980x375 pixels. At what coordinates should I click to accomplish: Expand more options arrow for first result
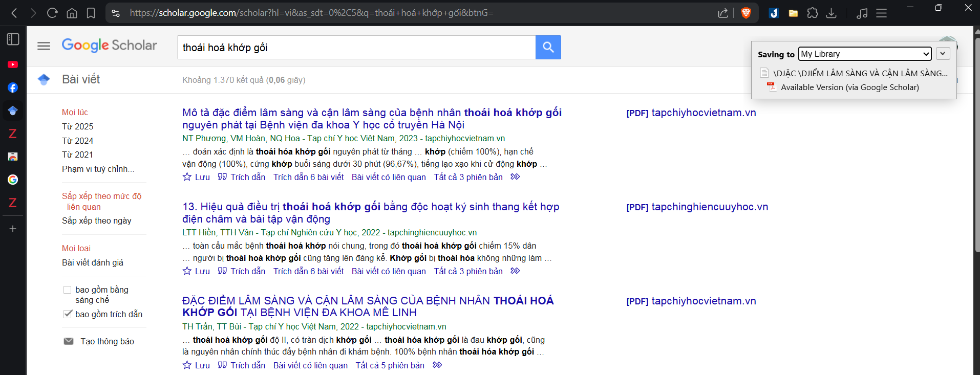click(515, 177)
